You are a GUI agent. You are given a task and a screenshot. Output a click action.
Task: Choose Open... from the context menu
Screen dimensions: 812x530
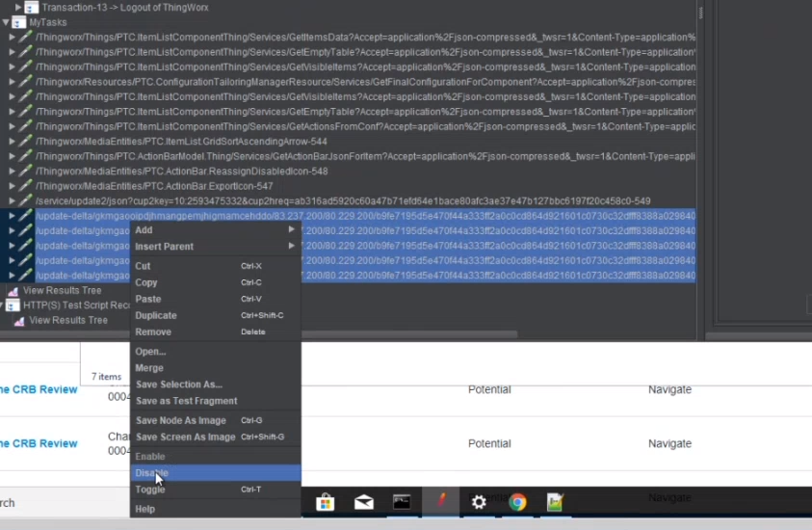click(215, 352)
